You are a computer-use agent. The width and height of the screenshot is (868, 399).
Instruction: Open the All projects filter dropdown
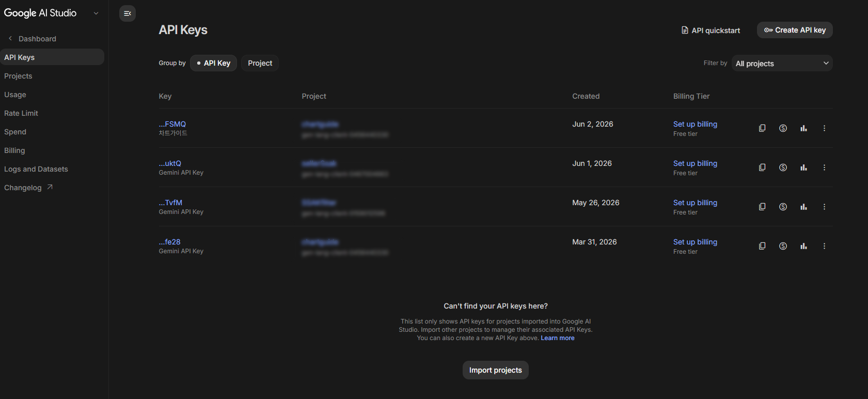pos(782,63)
